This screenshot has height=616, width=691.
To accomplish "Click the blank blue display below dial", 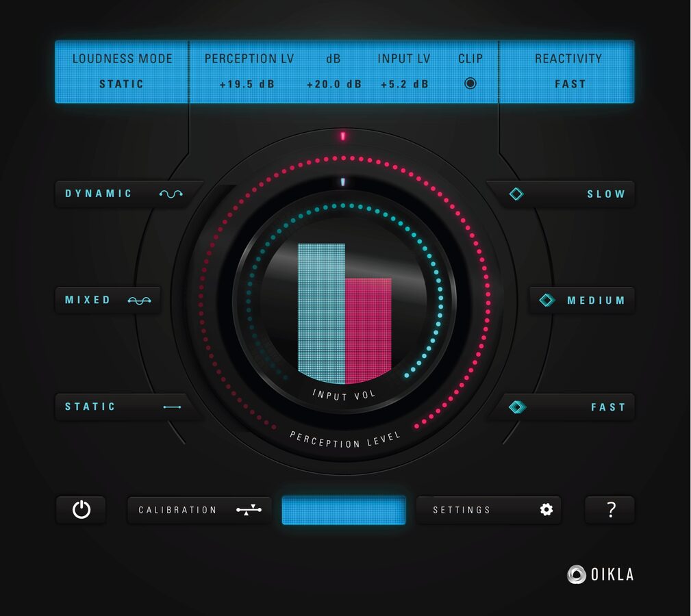I will coord(344,510).
